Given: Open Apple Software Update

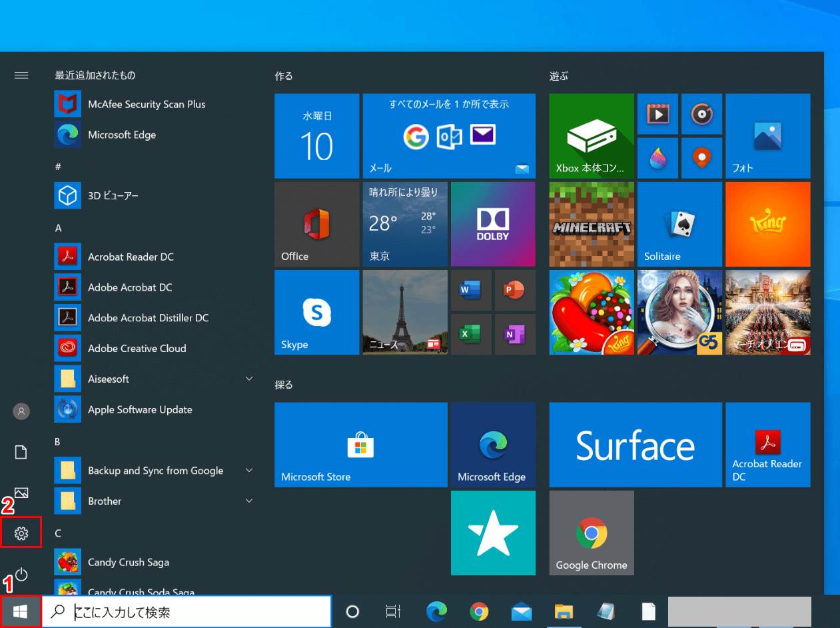Looking at the screenshot, I should click(157, 409).
